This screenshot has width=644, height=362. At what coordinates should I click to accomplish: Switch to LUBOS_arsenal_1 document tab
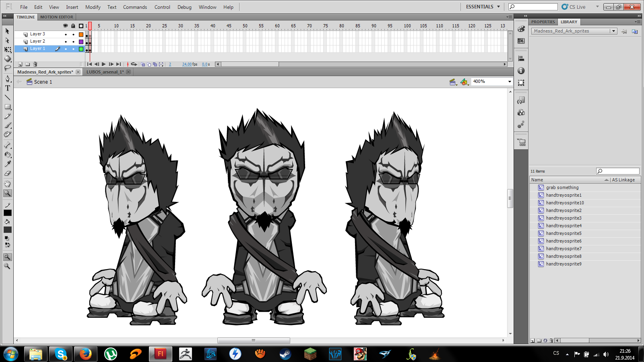click(x=105, y=72)
